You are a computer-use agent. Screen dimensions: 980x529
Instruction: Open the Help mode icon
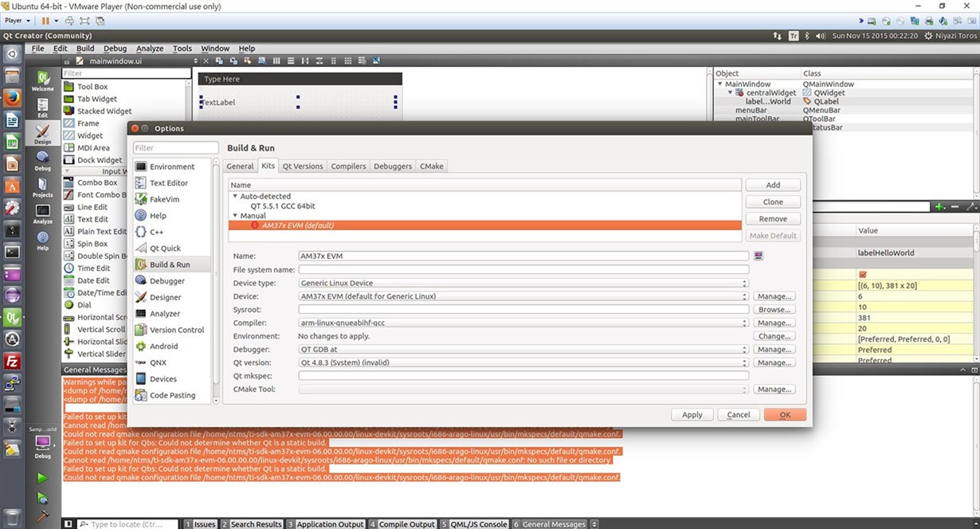pos(42,239)
